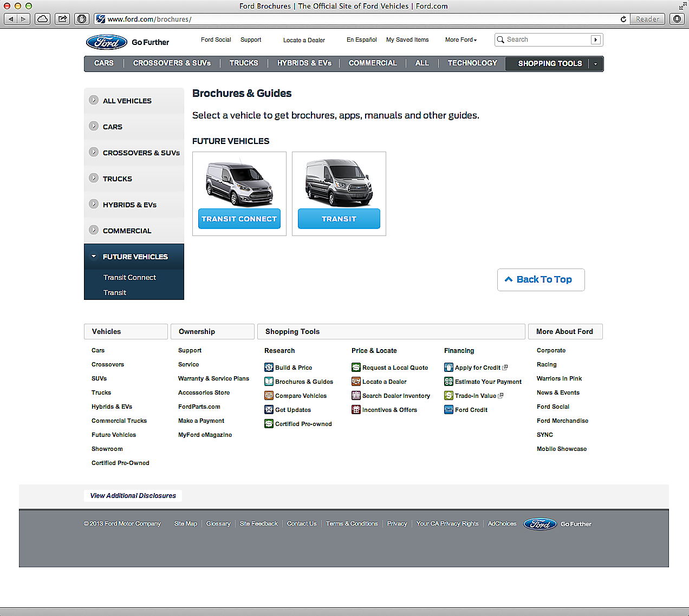Click the Search Dealer Inventory icon

[356, 396]
